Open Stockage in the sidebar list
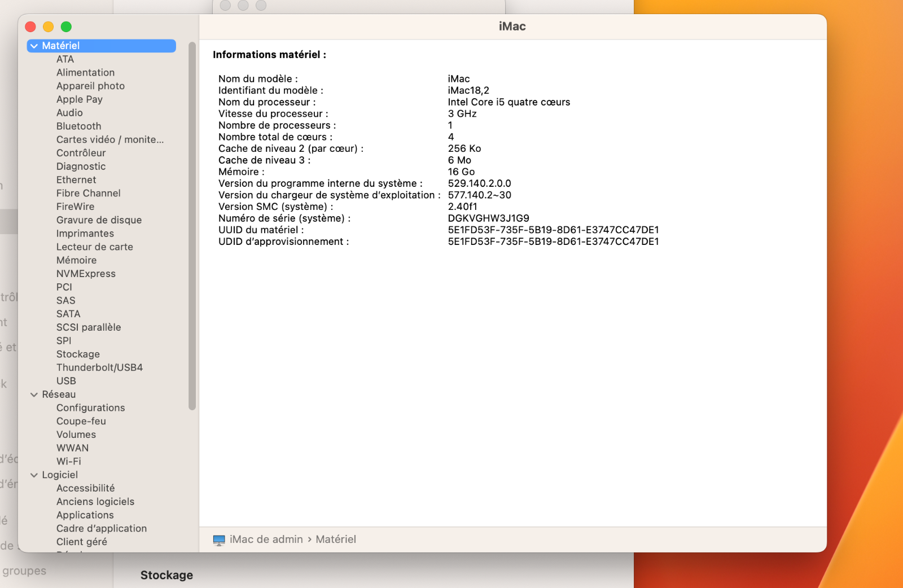 coord(78,354)
